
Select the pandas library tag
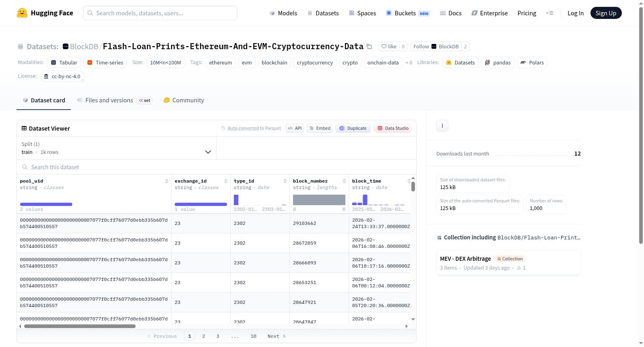point(497,62)
